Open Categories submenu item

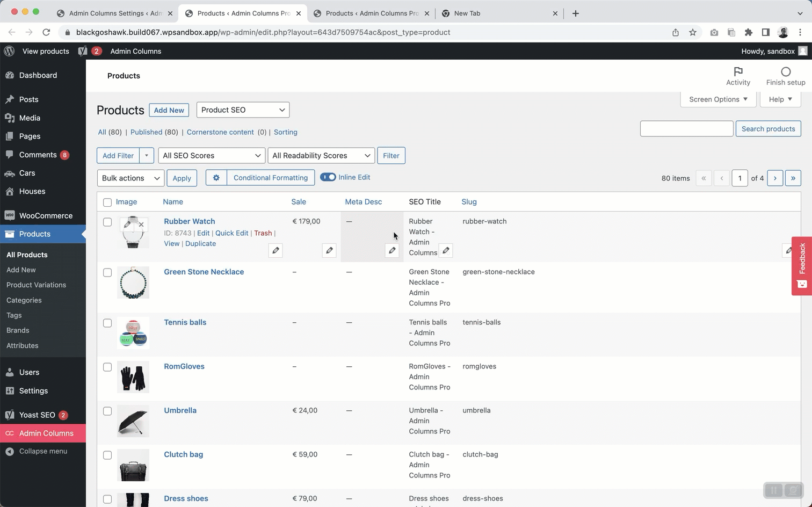[x=24, y=300]
